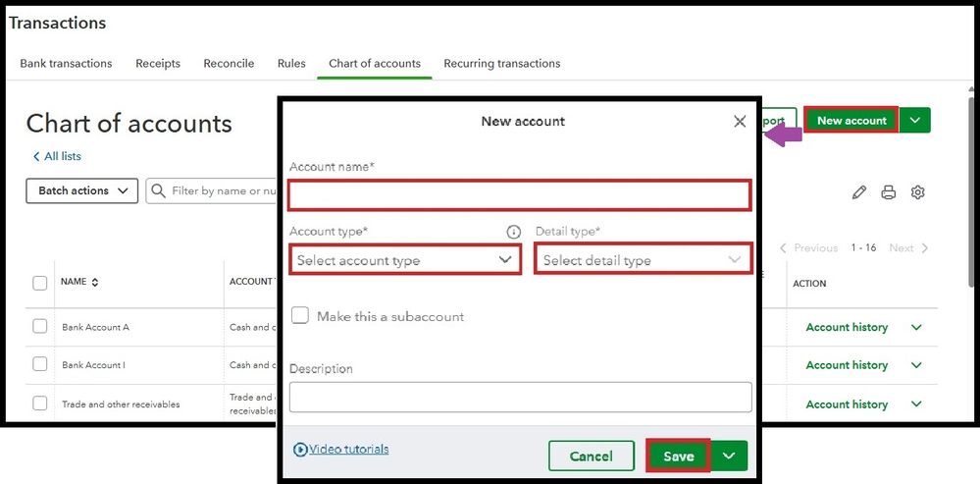Click the account type info icon
The image size is (980, 484).
pos(513,232)
